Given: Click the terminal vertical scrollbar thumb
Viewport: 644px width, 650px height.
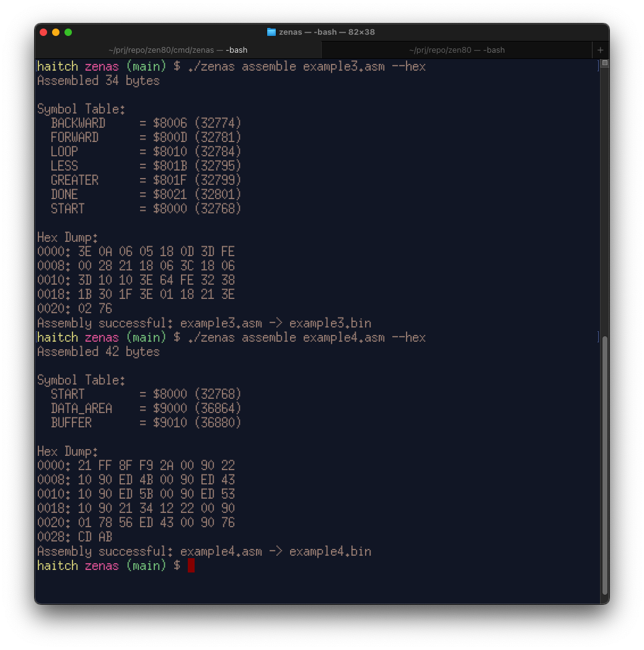Looking at the screenshot, I should 605,465.
